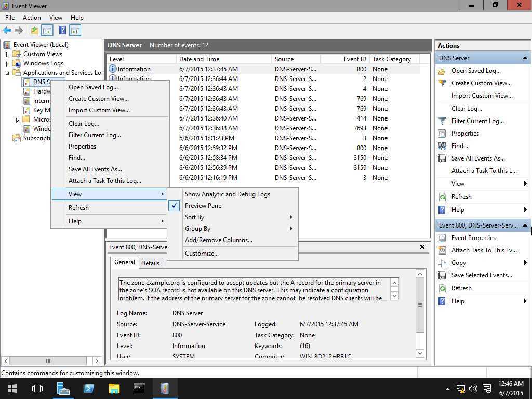Close the event preview pane
The image size is (532, 399).
[x=422, y=247]
